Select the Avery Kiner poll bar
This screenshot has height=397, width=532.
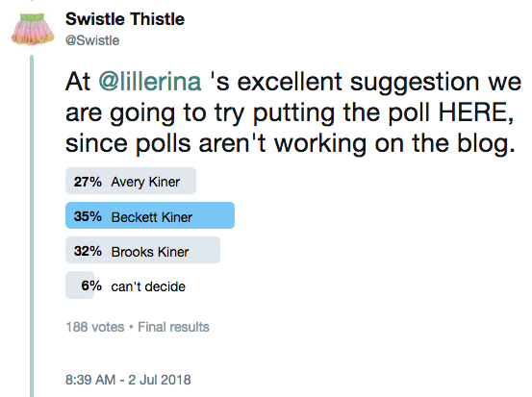click(x=131, y=181)
